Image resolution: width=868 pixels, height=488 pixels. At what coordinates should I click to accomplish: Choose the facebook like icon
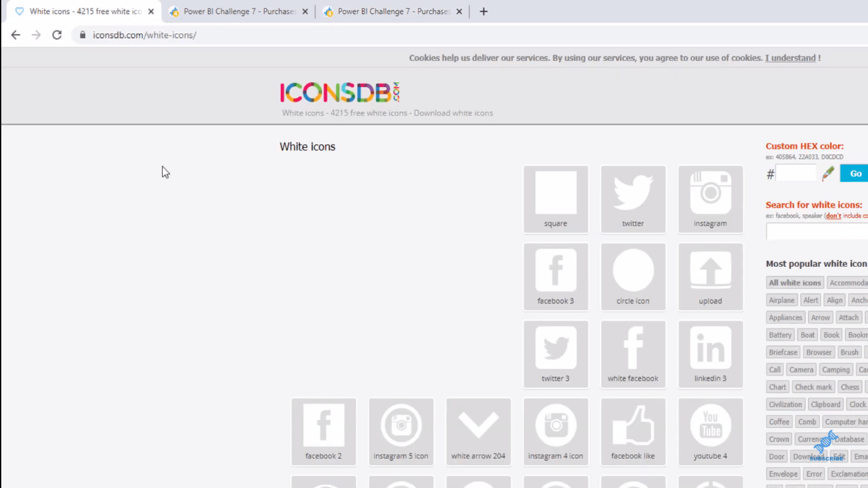point(634,431)
